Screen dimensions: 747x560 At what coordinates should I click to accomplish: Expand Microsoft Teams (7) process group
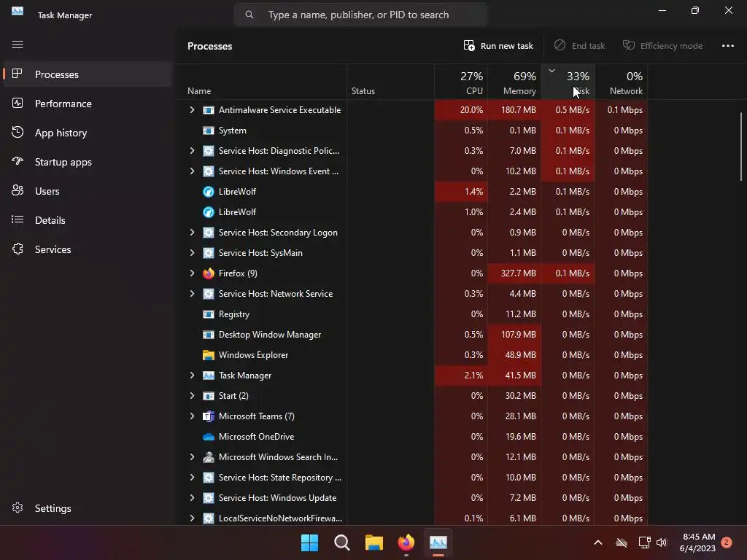(192, 416)
